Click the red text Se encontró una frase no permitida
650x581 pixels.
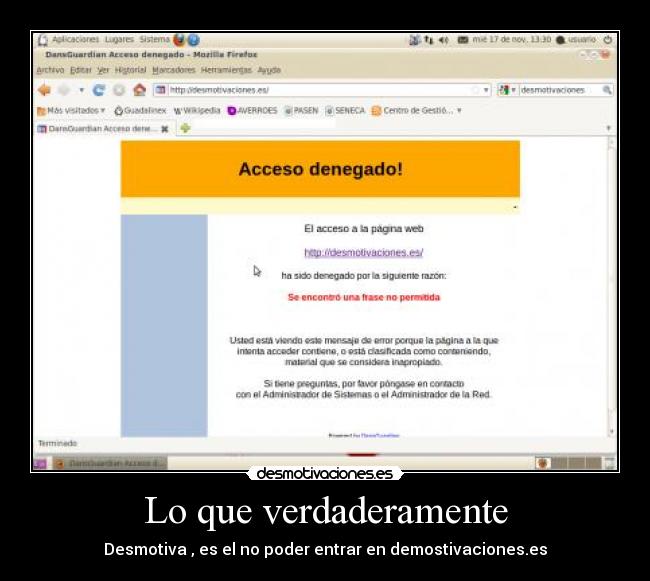364,297
